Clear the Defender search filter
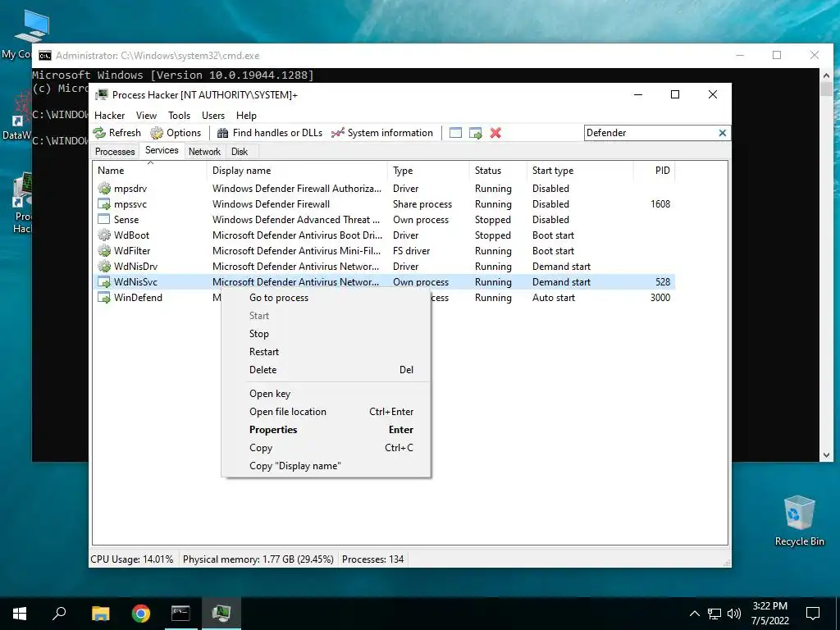840x630 pixels. pyautogui.click(x=722, y=133)
